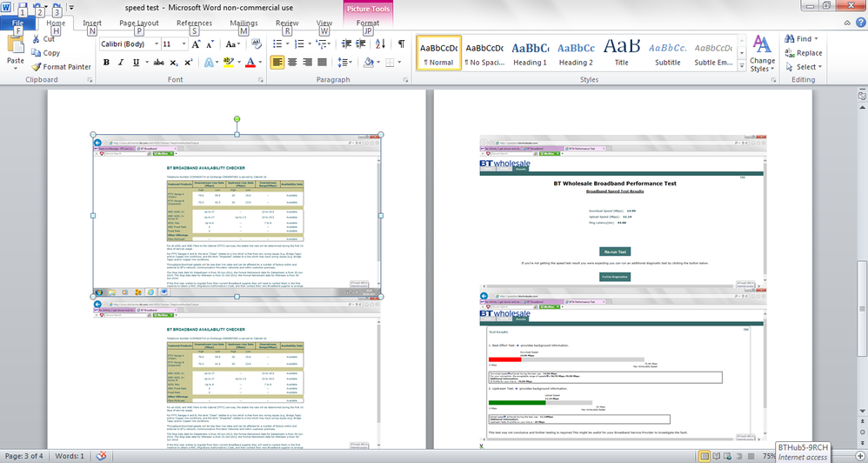Open the font name dropdown Calibri (Body)
The width and height of the screenshot is (868, 463).
pyautogui.click(x=156, y=44)
